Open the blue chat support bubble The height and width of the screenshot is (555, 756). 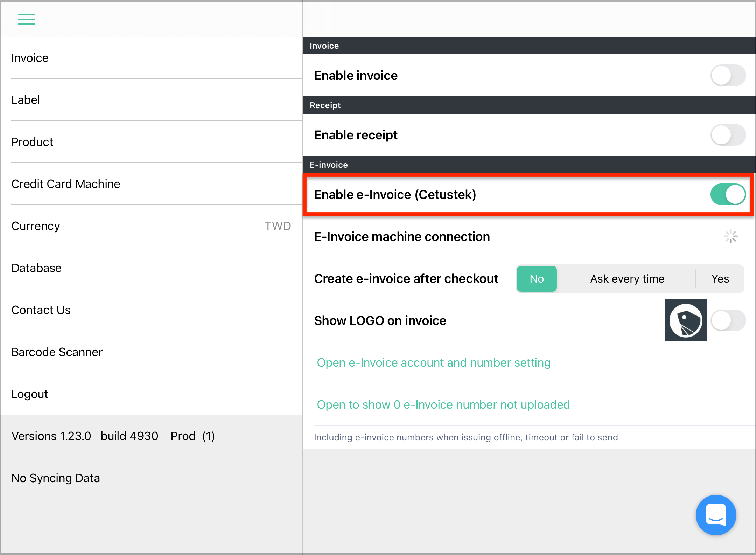(x=716, y=515)
